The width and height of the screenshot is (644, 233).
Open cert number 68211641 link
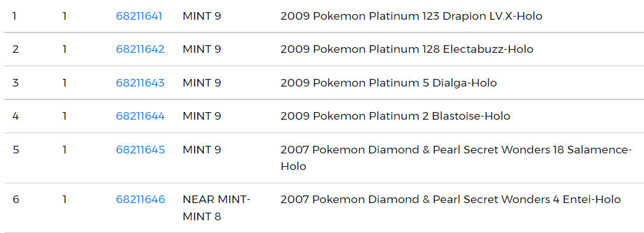tap(139, 16)
